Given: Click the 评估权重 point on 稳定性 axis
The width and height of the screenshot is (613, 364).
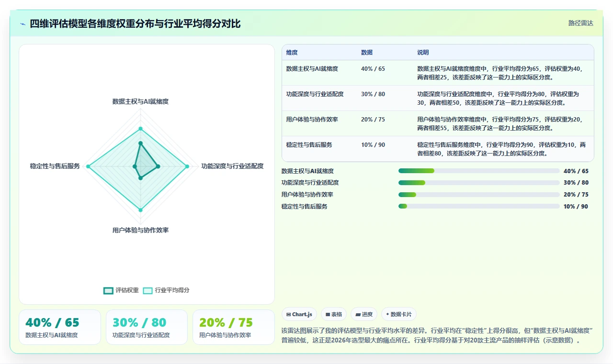Looking at the screenshot, I should pyautogui.click(x=135, y=166).
